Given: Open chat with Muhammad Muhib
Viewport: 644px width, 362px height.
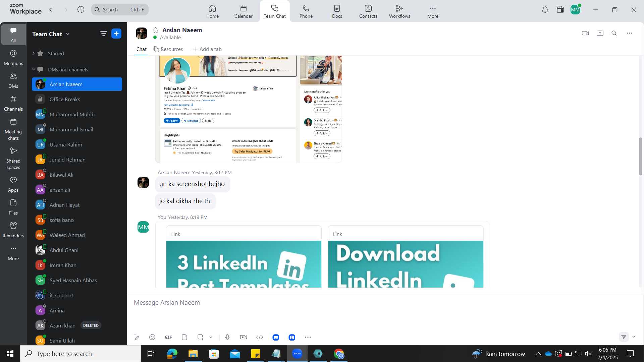Looking at the screenshot, I should coord(77,114).
